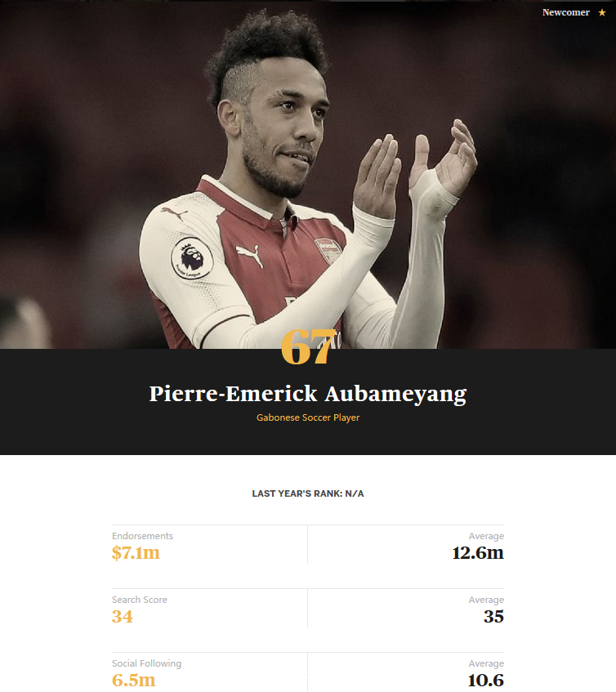
Task: Click the 12.6m average endorsements figure
Action: [478, 553]
